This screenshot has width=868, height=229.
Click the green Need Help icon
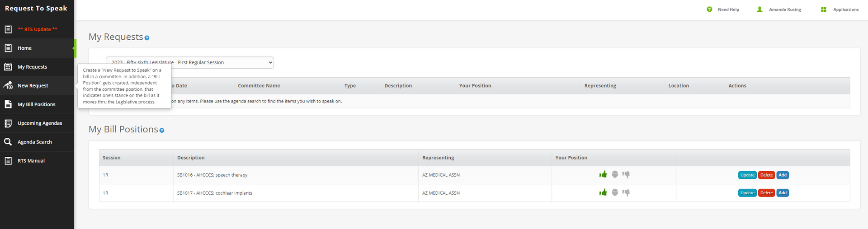709,9
